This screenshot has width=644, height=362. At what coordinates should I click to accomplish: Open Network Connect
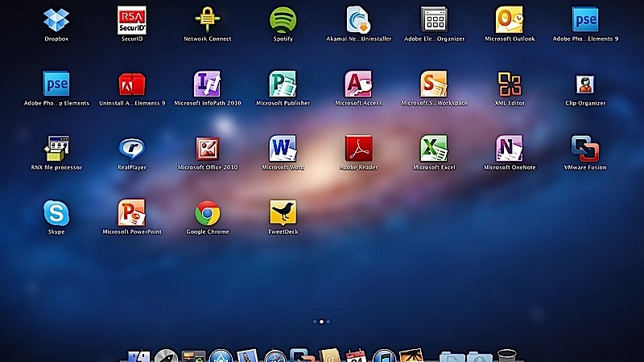point(208,19)
